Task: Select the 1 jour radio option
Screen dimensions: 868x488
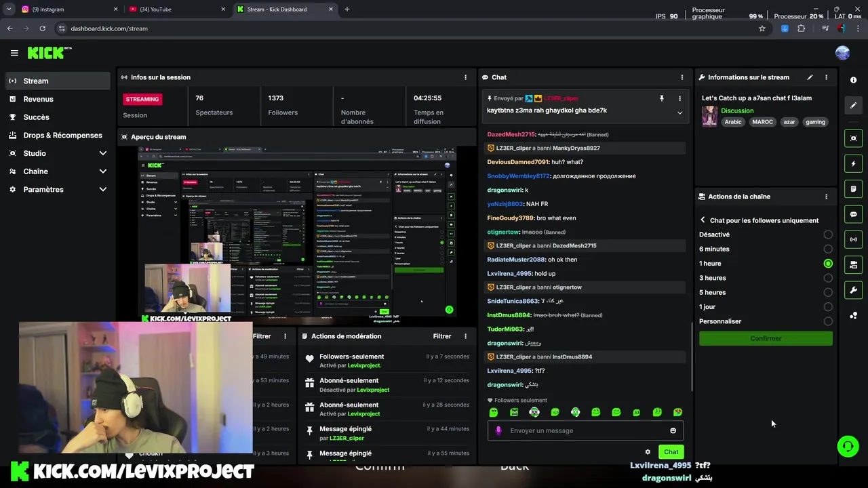Action: [x=828, y=307]
